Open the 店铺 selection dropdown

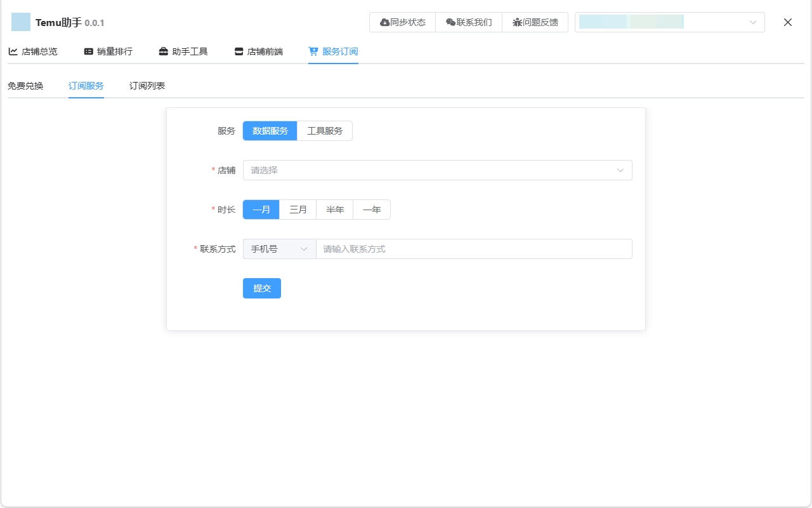click(x=438, y=170)
